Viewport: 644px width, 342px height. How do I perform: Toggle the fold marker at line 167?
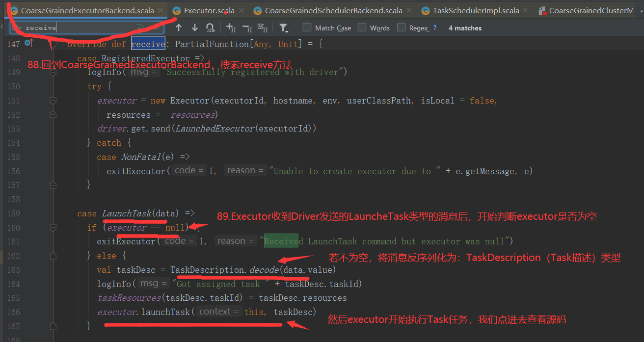click(x=53, y=326)
